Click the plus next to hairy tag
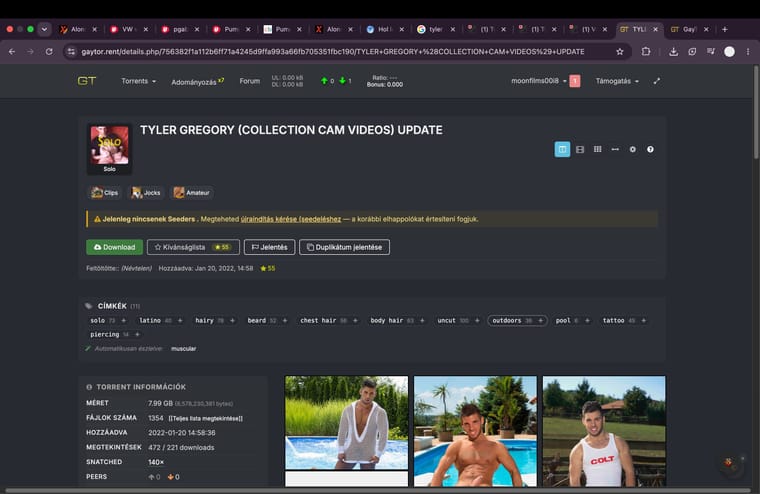 click(232, 320)
